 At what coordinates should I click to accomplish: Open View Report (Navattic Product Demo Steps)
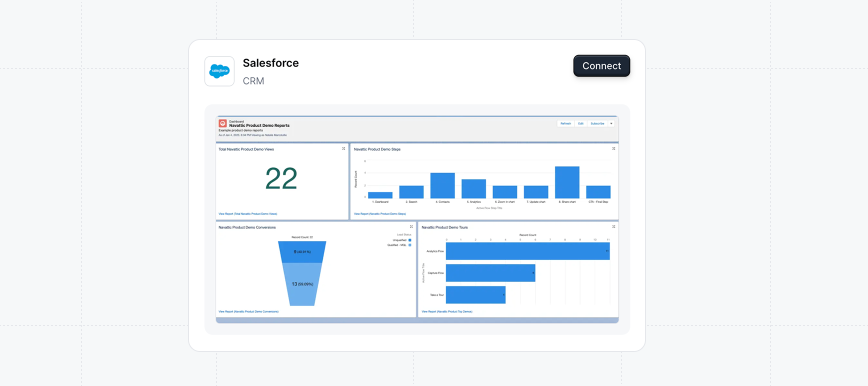(380, 213)
